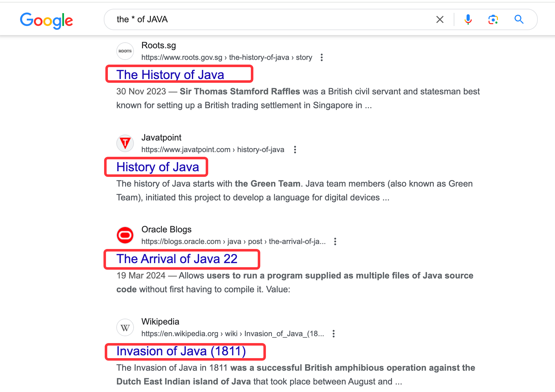This screenshot has height=392, width=555.
Task: Click the Oracle Blogs red favicon
Action: [125, 235]
